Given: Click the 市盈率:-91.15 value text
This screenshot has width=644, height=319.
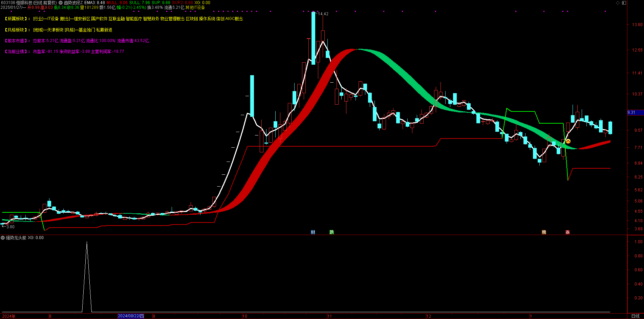Looking at the screenshot, I should [45, 51].
